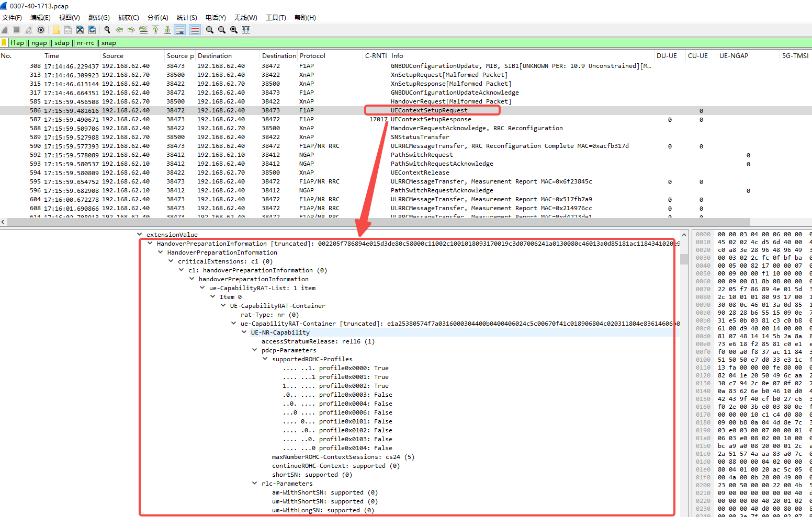Click the start capture shark fin icon
The image size is (812, 517).
pos(5,30)
